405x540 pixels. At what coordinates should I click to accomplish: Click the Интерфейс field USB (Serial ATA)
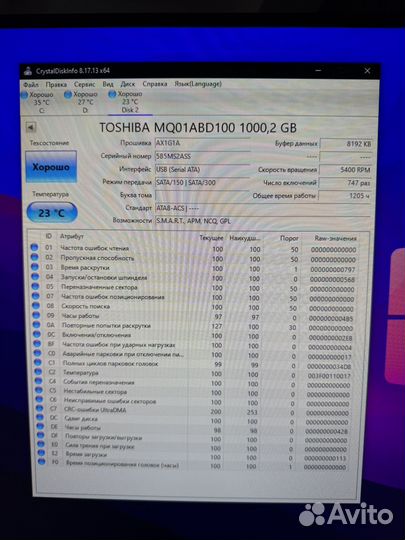point(202,169)
